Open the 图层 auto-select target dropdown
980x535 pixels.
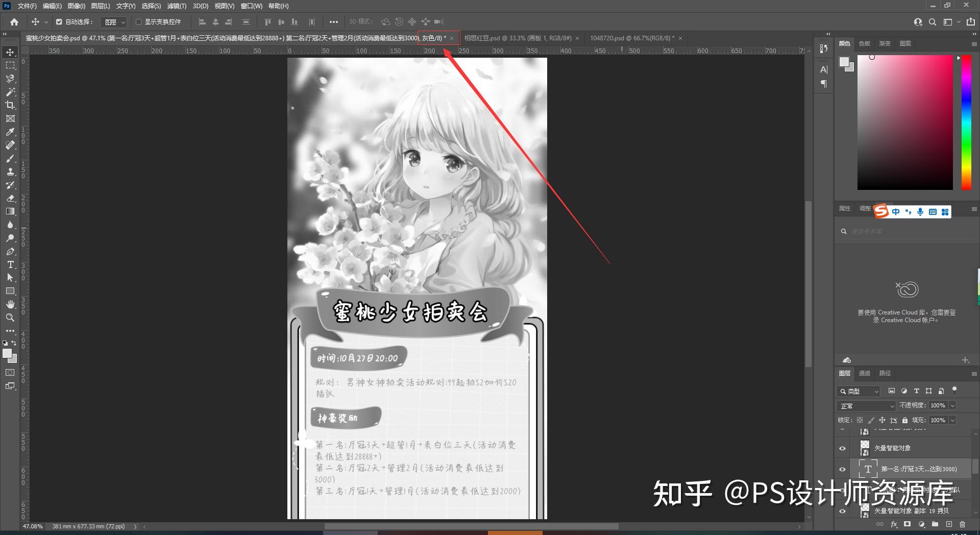[x=114, y=22]
